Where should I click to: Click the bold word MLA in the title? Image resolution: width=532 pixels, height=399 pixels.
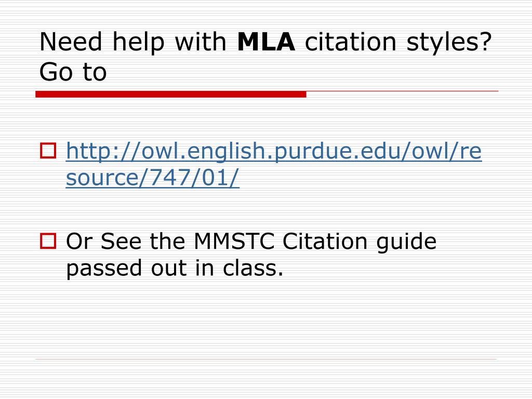[x=266, y=42]
